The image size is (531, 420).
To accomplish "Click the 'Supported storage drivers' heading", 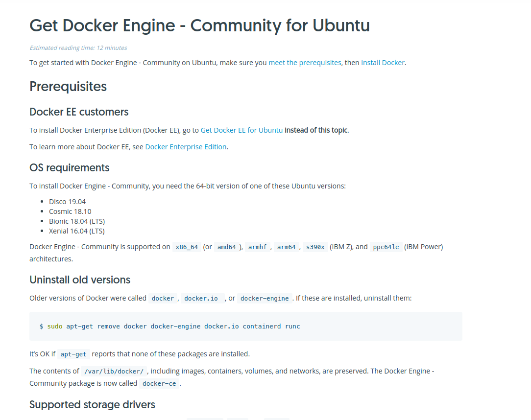I will (x=92, y=405).
